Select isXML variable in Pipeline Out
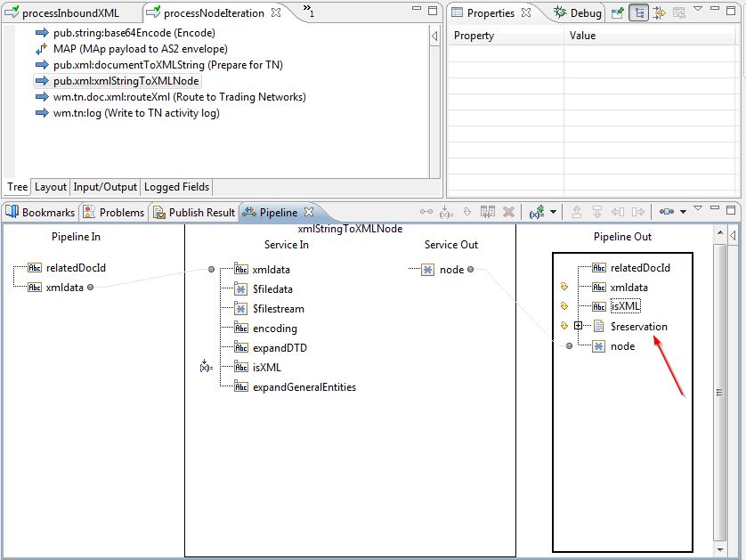This screenshot has width=746, height=560. (x=625, y=306)
